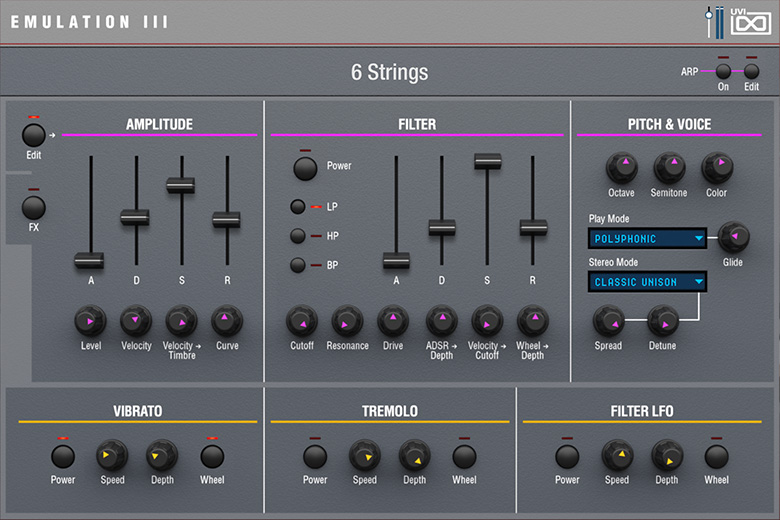Image resolution: width=780 pixels, height=520 pixels.
Task: Click the Amplitude Level knob
Action: 90,321
